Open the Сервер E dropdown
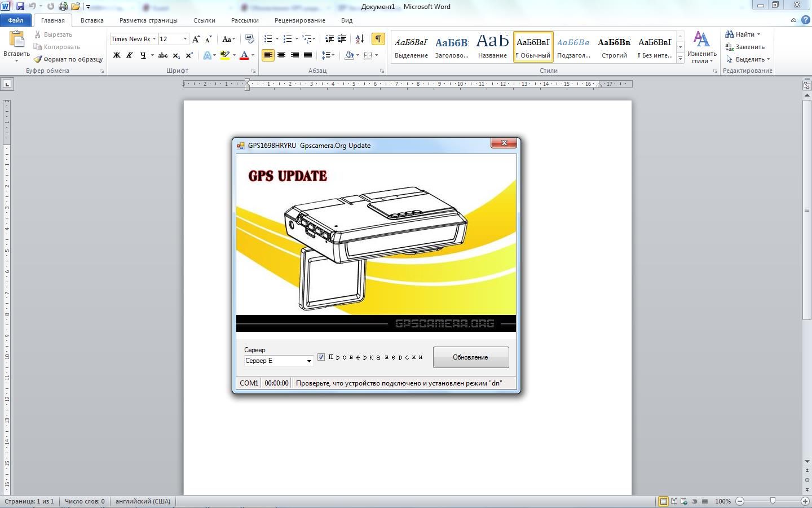The image size is (812, 508). [x=309, y=361]
